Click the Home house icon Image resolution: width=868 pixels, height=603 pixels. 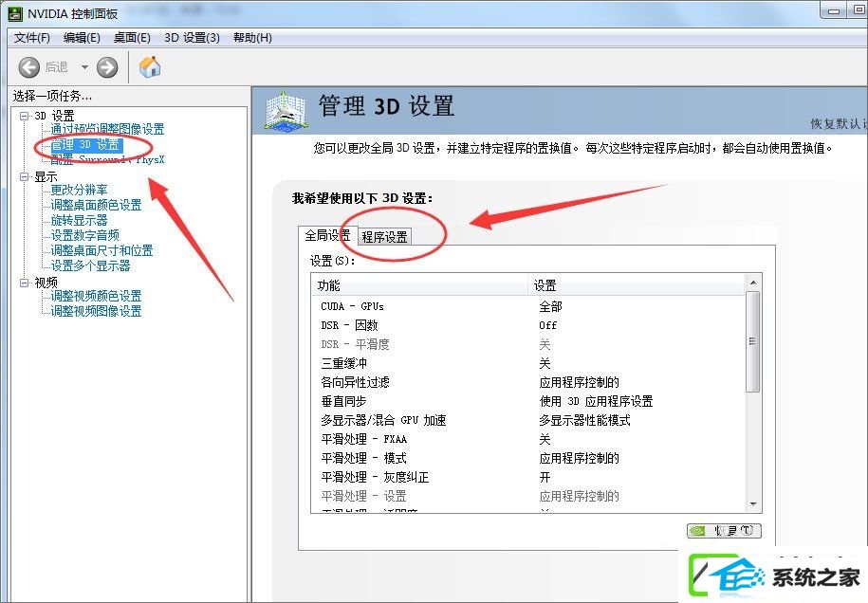(150, 66)
